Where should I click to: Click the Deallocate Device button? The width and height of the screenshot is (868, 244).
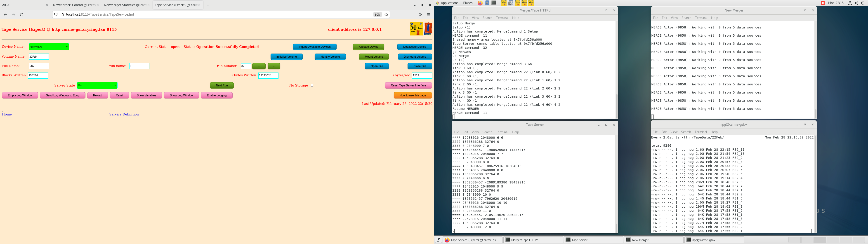415,47
